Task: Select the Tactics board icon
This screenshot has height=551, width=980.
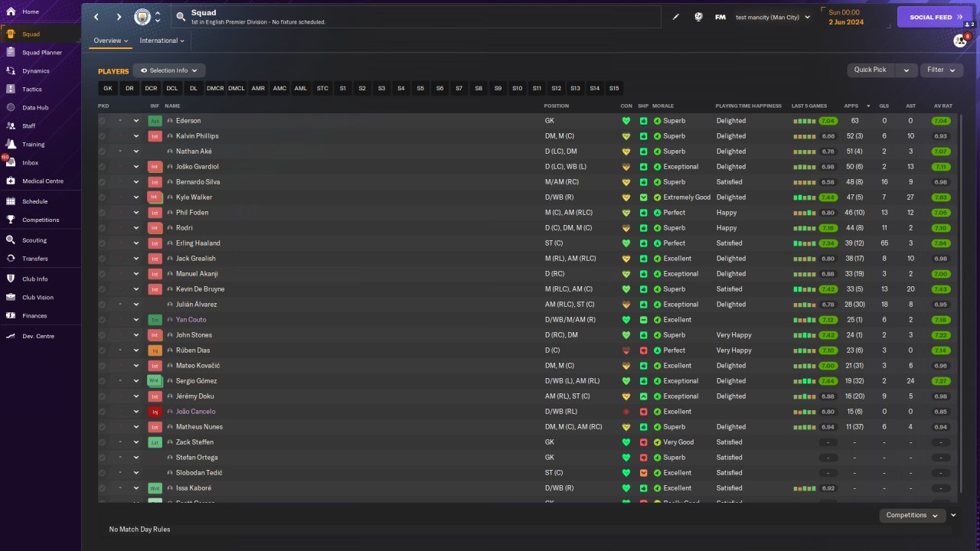Action: 11,89
